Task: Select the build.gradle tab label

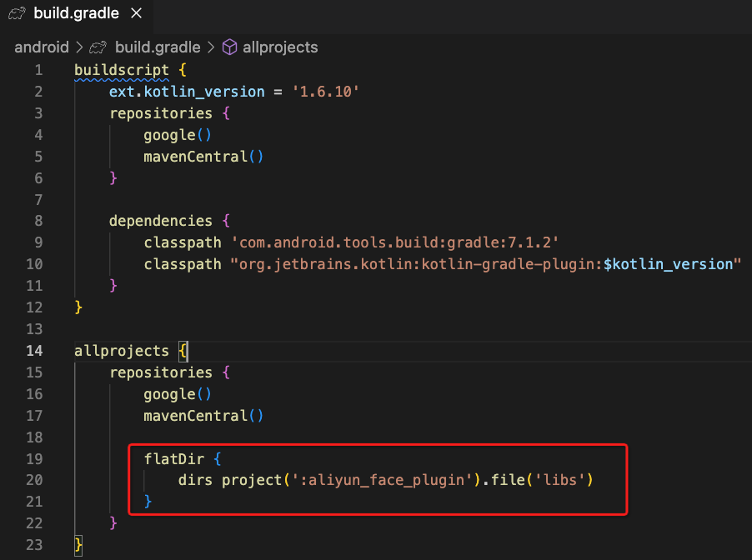Action: [76, 14]
